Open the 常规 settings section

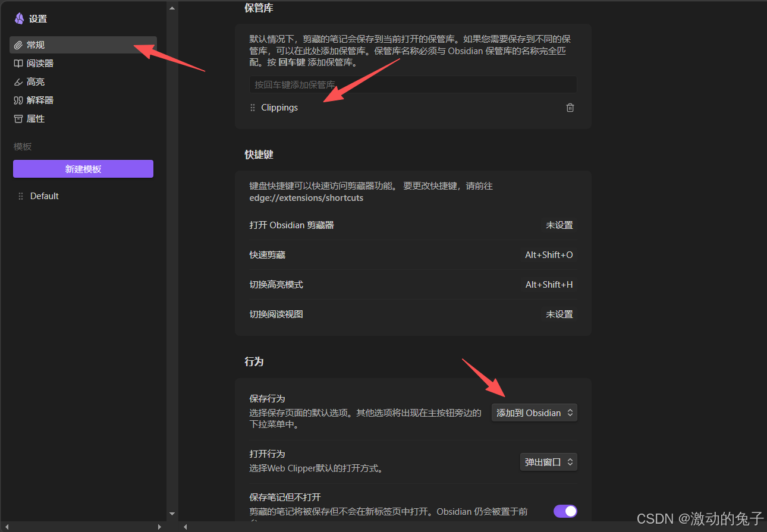point(83,45)
